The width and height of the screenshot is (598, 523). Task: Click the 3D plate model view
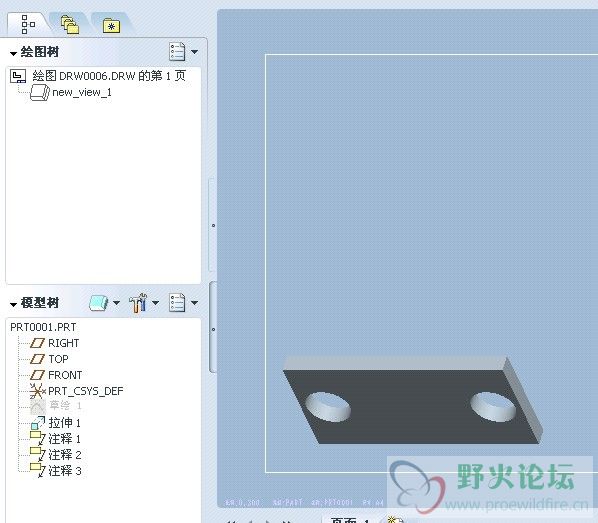pyautogui.click(x=413, y=401)
